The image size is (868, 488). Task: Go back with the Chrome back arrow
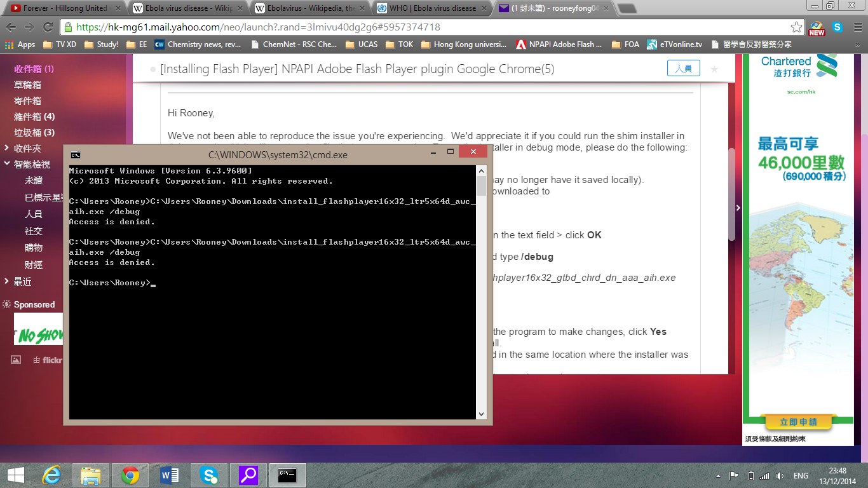[x=11, y=27]
